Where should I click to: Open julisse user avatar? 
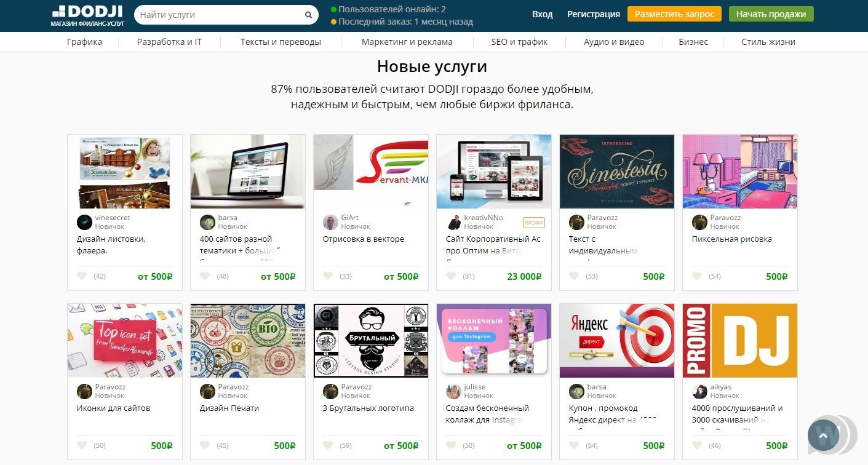point(453,391)
